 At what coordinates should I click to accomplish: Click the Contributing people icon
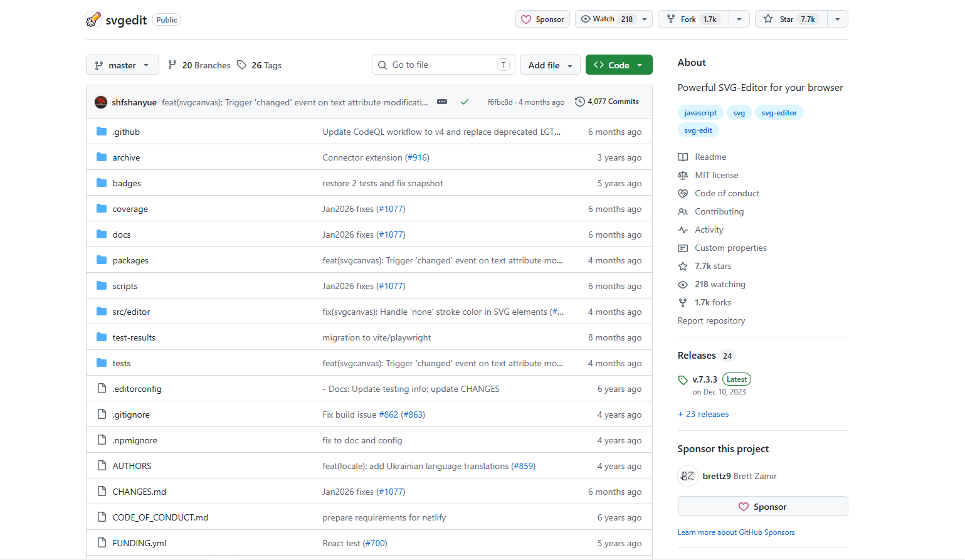[683, 211]
